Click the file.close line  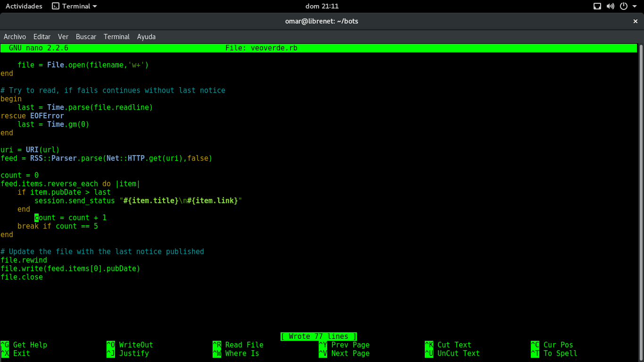click(22, 277)
